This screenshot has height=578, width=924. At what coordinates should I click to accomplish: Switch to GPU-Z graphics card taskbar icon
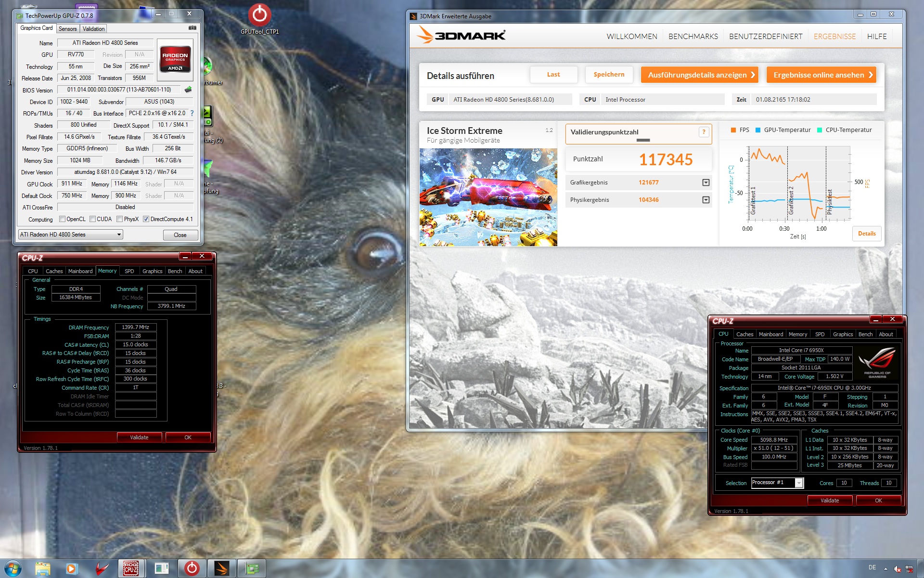(x=251, y=569)
